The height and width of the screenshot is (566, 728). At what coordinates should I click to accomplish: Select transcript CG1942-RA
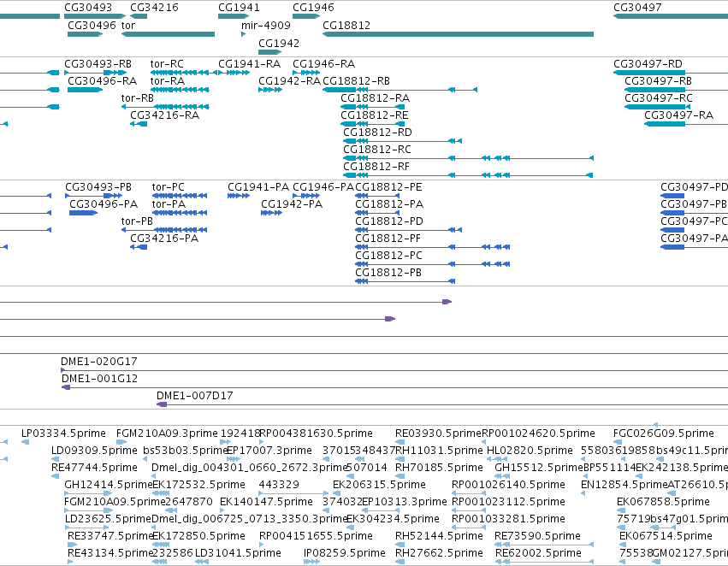(x=289, y=80)
